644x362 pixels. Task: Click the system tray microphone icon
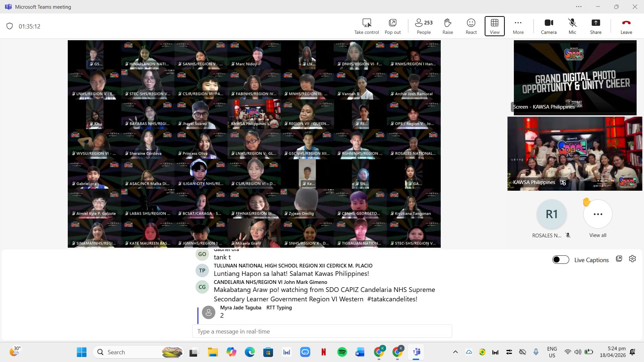coord(536,352)
